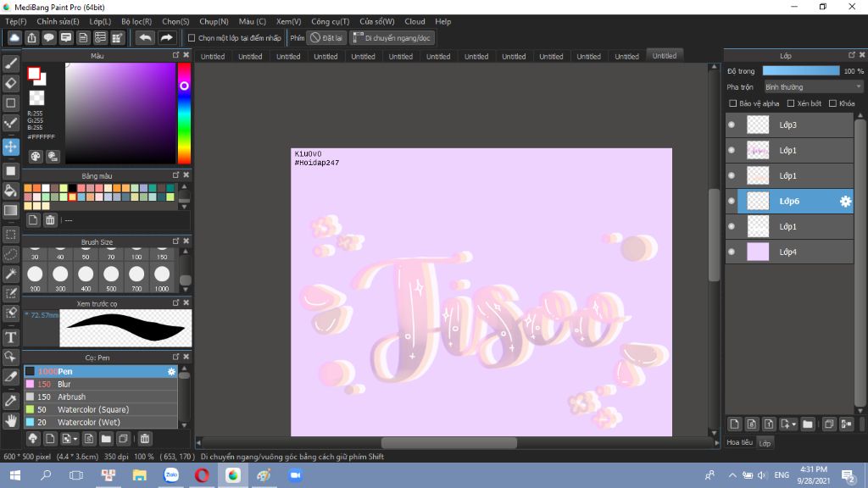Screen dimensions: 868x488
Task: Delete palette color with trash icon
Action: (50, 220)
